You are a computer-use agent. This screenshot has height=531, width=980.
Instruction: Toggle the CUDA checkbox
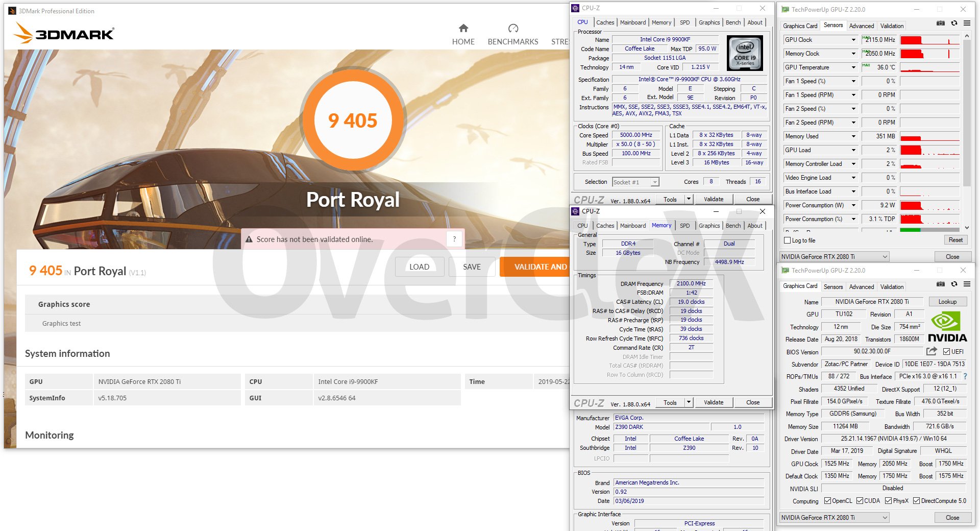click(860, 501)
